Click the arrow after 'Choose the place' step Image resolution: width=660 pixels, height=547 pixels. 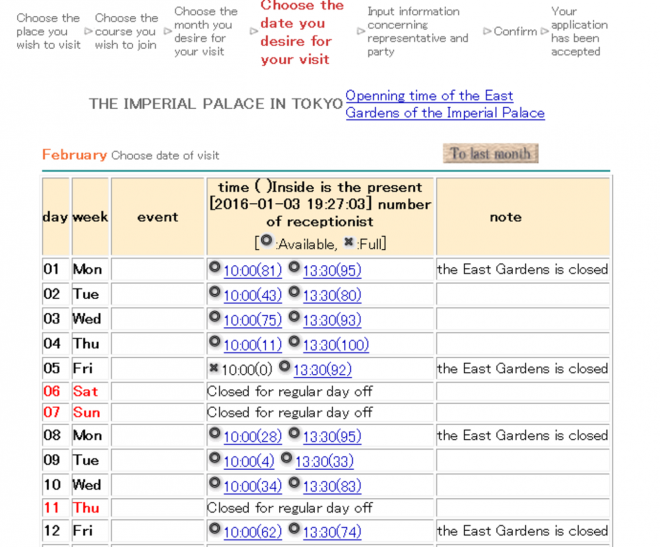(88, 31)
